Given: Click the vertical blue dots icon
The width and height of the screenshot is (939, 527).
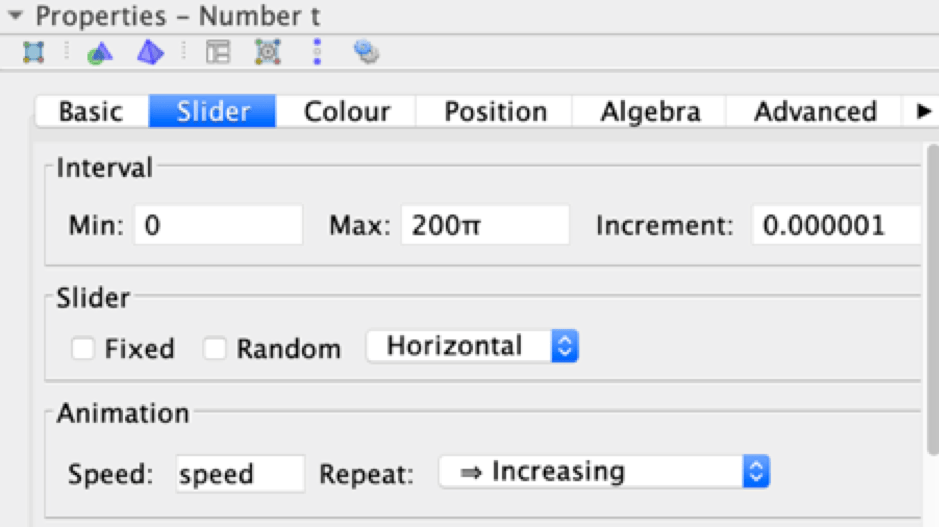Looking at the screenshot, I should click(x=317, y=52).
